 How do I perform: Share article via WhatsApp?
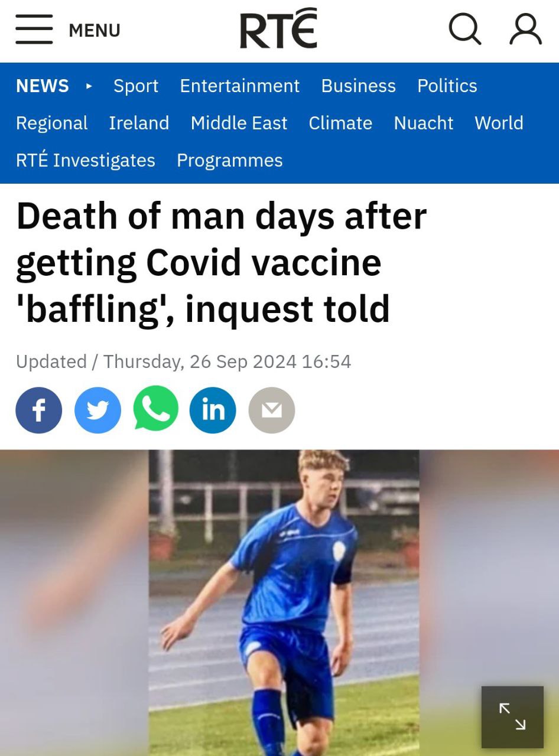point(156,409)
